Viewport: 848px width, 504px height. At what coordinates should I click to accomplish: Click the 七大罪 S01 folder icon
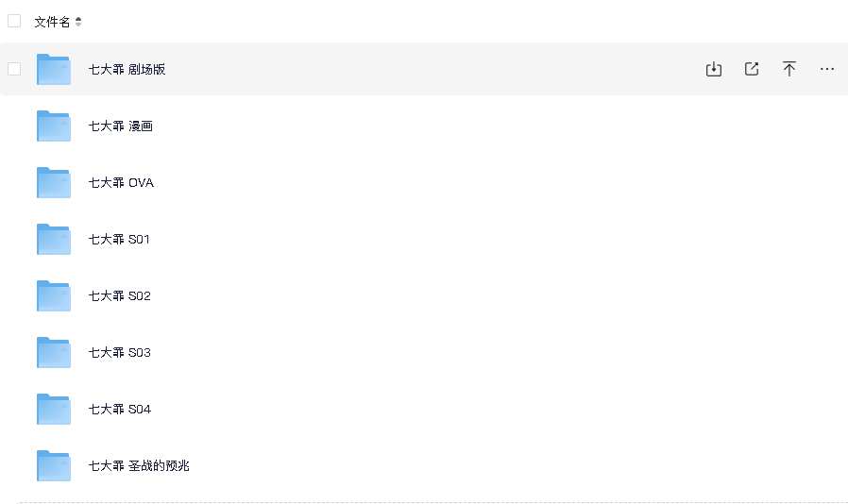click(54, 239)
